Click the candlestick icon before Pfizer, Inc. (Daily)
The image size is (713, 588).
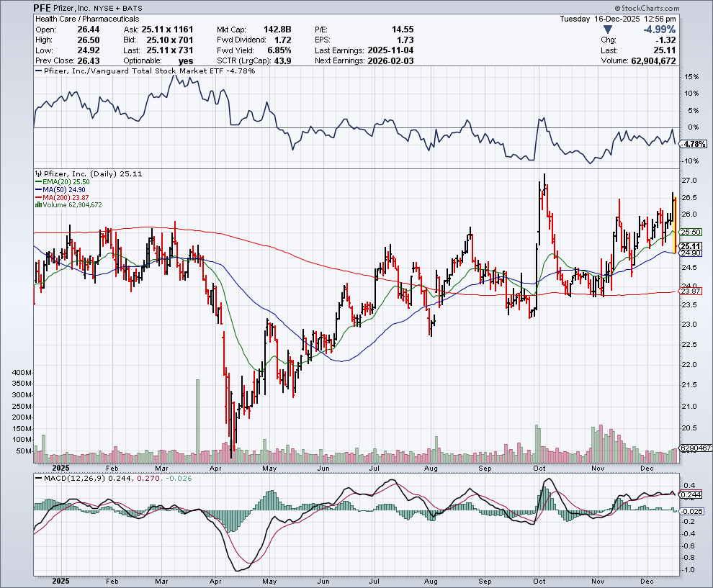[x=37, y=173]
